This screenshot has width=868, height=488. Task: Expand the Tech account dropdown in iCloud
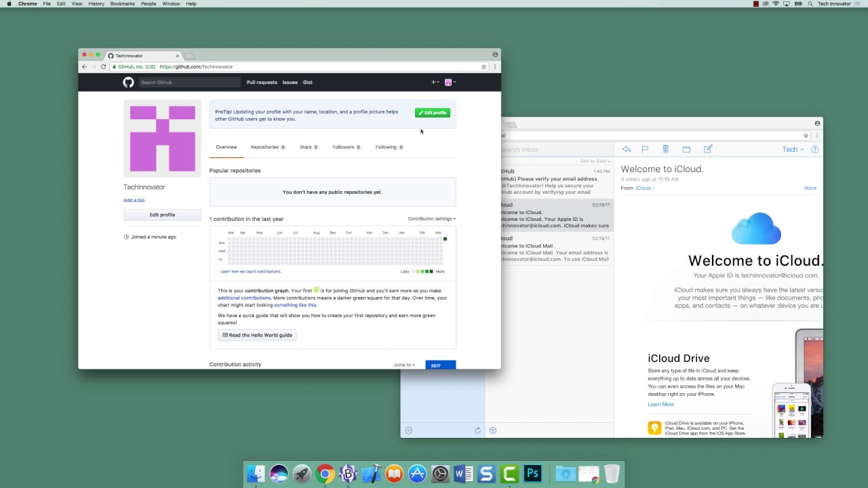[793, 149]
